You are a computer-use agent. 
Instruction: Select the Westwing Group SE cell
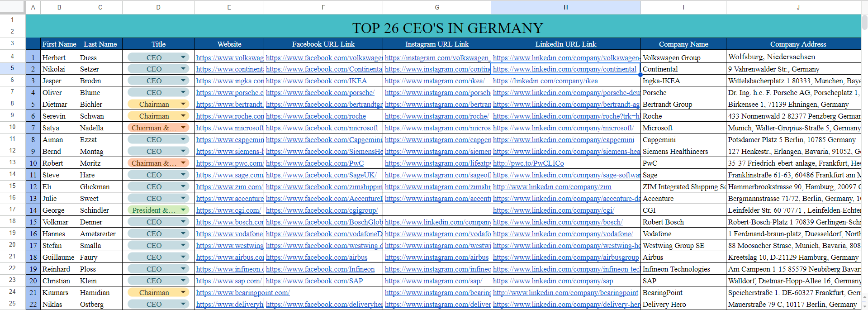pyautogui.click(x=683, y=245)
